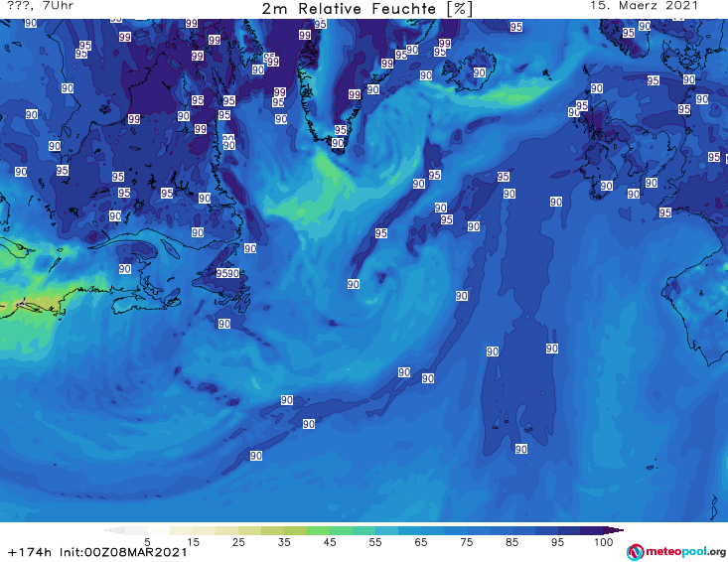728x562 pixels.
Task: Click the legend value '75'
Action: click(x=466, y=542)
